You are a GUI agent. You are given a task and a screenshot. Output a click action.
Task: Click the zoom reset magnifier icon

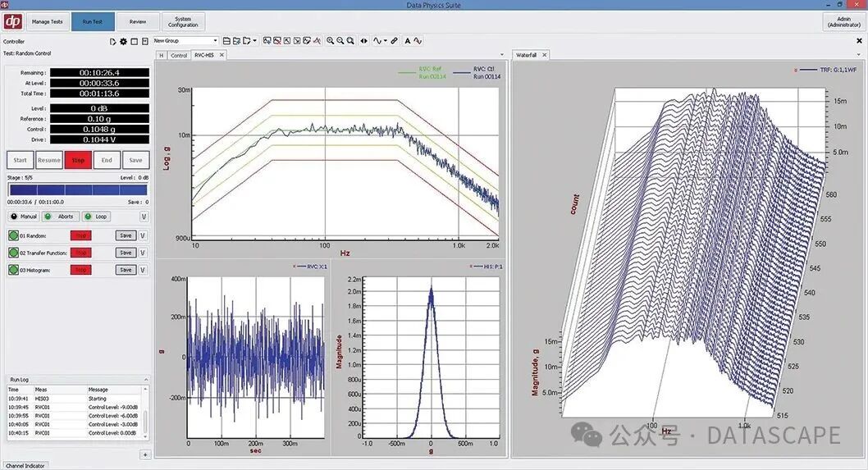[x=350, y=41]
